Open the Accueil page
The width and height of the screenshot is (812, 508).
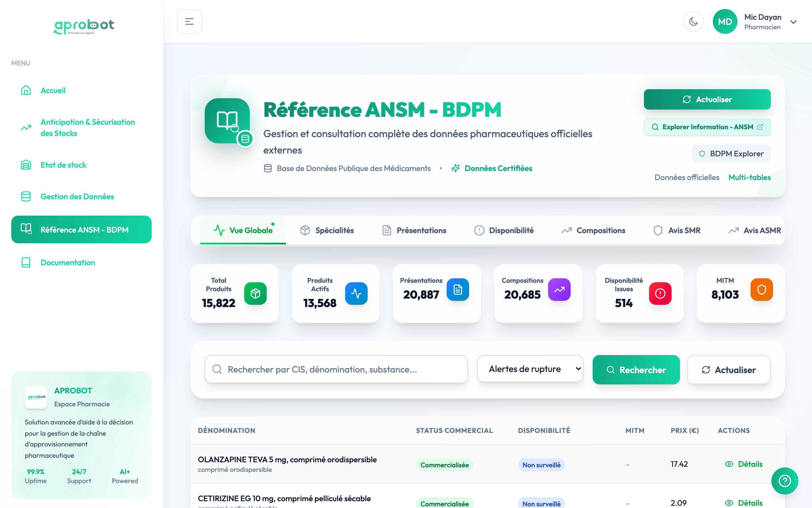[81, 90]
